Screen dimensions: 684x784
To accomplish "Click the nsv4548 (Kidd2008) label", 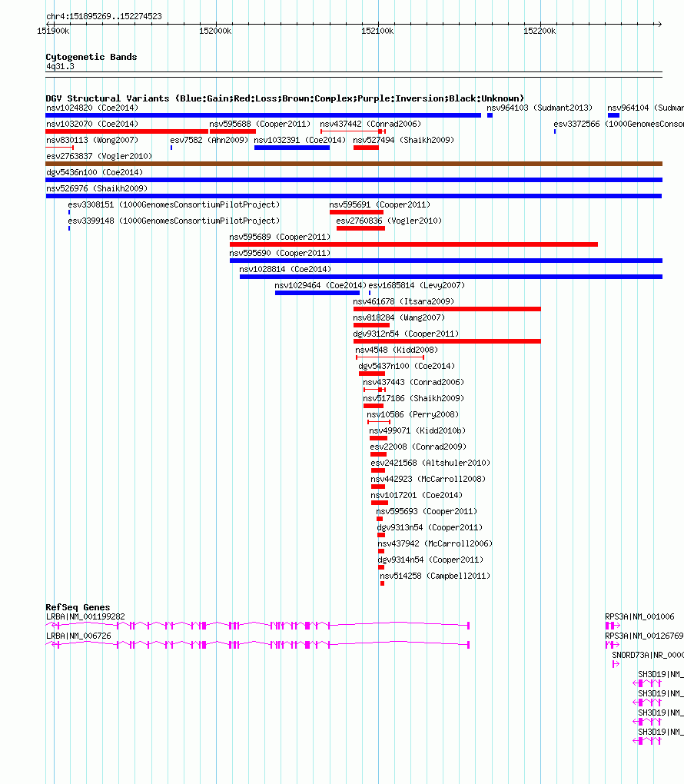I will [397, 350].
